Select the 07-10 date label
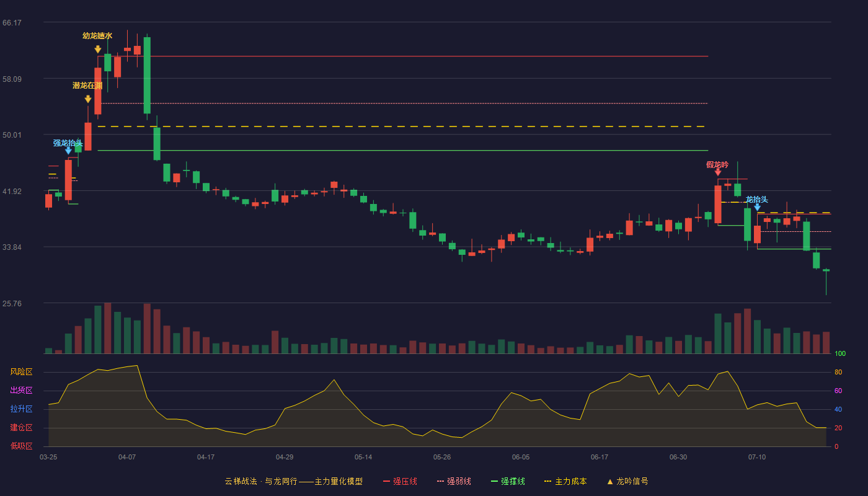 pyautogui.click(x=757, y=457)
